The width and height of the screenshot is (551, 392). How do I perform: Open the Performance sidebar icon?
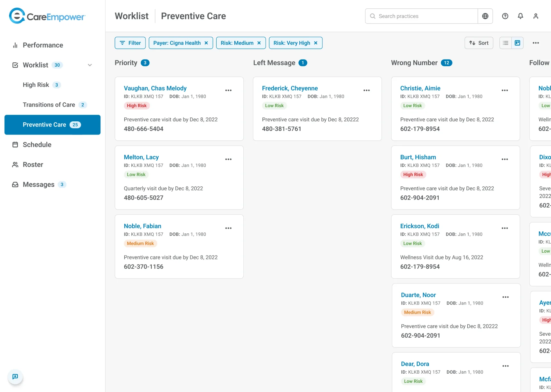point(15,45)
